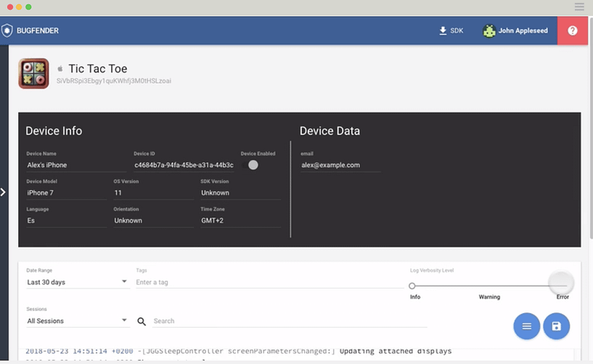This screenshot has width=593, height=364.
Task: Click the search magnifier icon
Action: coord(142,321)
